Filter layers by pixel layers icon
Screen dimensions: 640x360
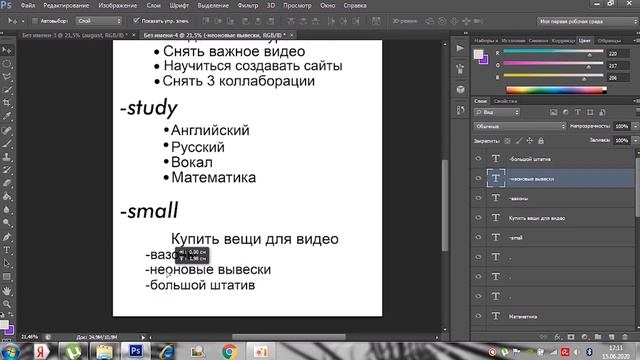pos(553,112)
